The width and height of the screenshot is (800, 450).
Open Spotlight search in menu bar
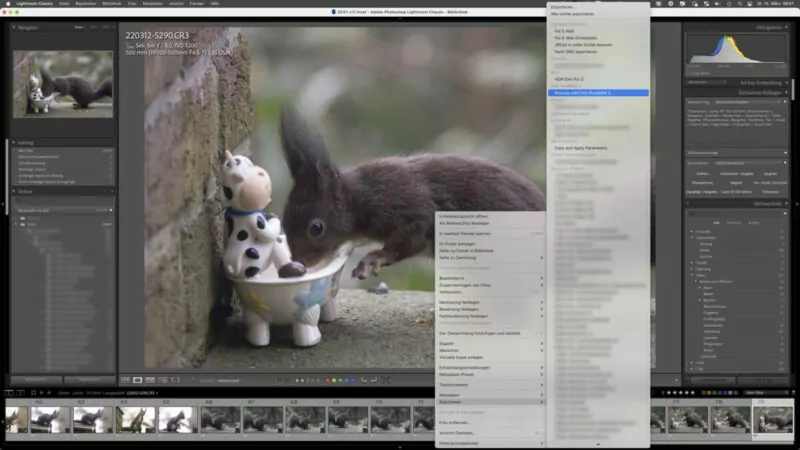(739, 4)
